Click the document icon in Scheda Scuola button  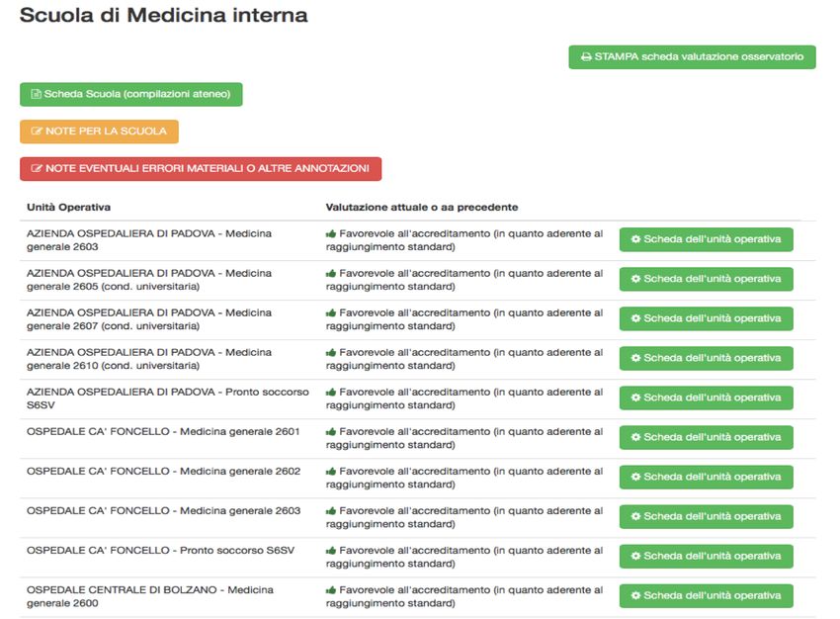[36, 94]
